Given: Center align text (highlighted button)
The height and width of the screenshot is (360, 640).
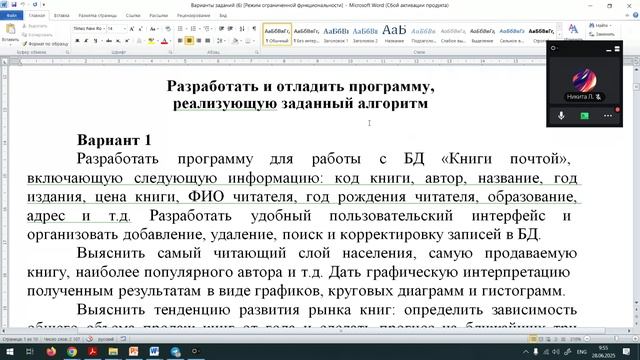Looking at the screenshot, I should click(189, 41).
